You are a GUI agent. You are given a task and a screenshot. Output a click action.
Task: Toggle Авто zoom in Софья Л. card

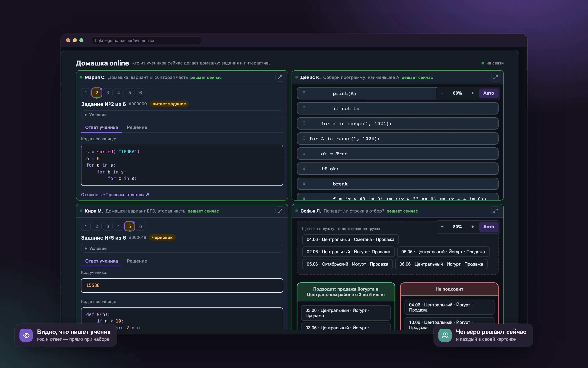coord(489,227)
